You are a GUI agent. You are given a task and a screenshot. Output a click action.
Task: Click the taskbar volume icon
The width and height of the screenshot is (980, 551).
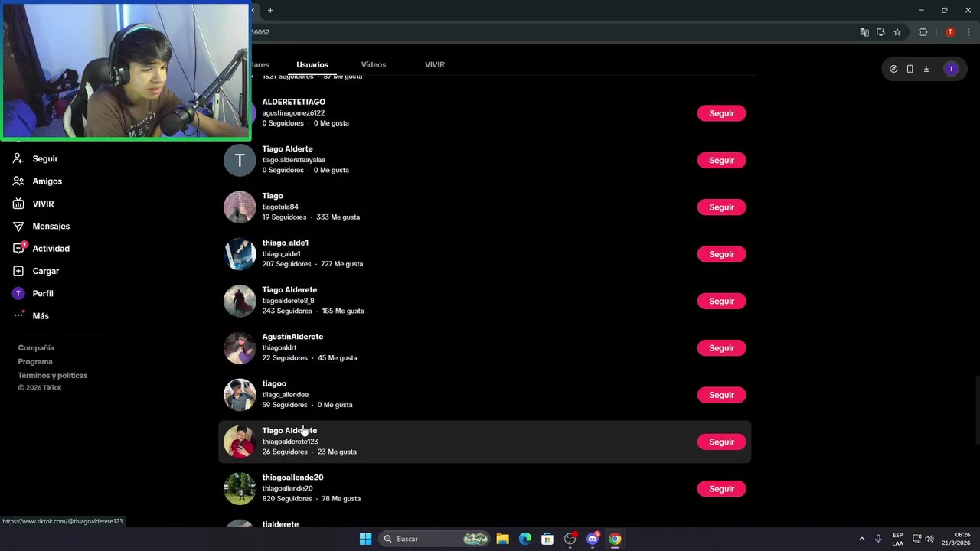(x=929, y=539)
